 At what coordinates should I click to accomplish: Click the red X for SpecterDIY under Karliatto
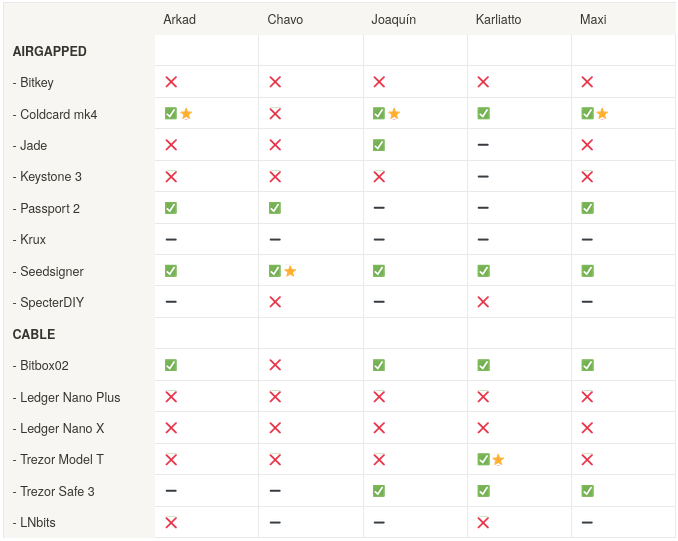coord(483,302)
